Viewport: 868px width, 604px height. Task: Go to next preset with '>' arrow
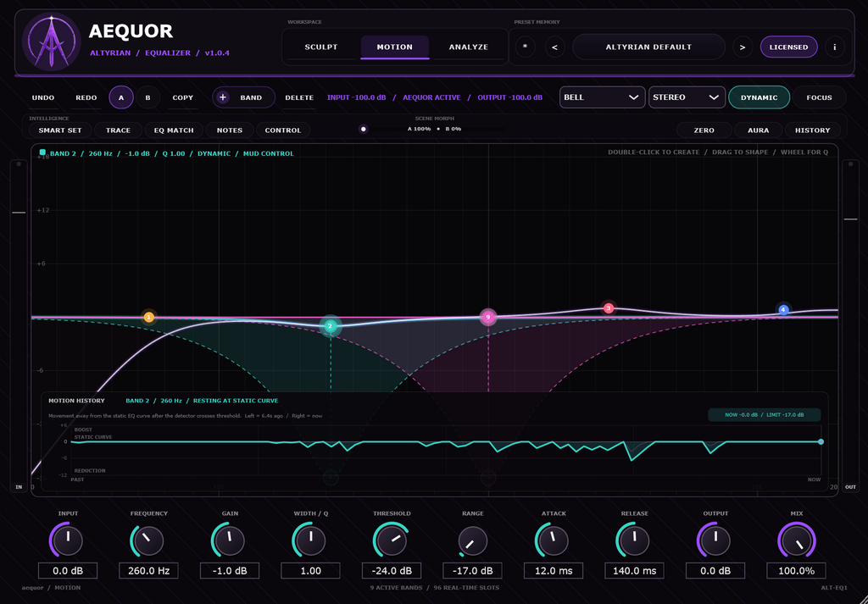(x=743, y=47)
